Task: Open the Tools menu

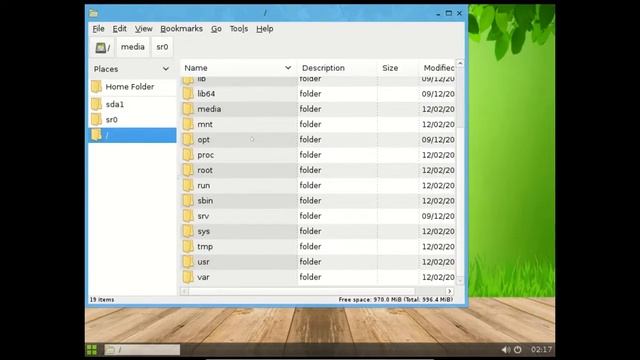Action: pyautogui.click(x=239, y=29)
